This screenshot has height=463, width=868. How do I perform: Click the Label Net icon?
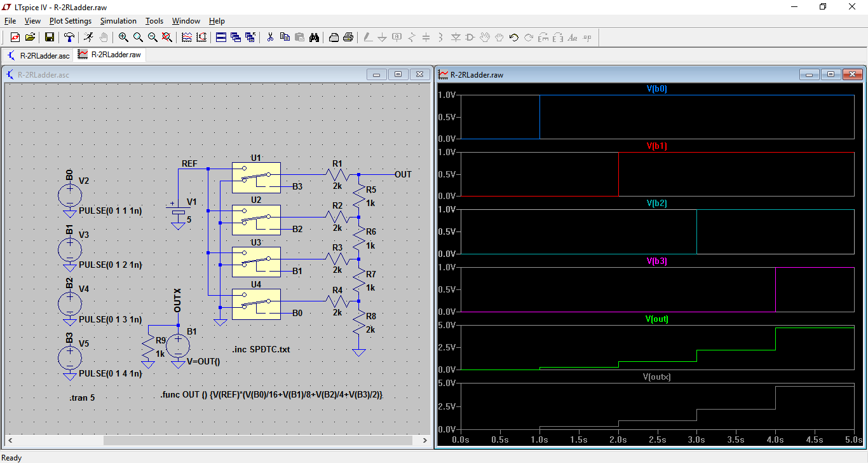tap(397, 38)
